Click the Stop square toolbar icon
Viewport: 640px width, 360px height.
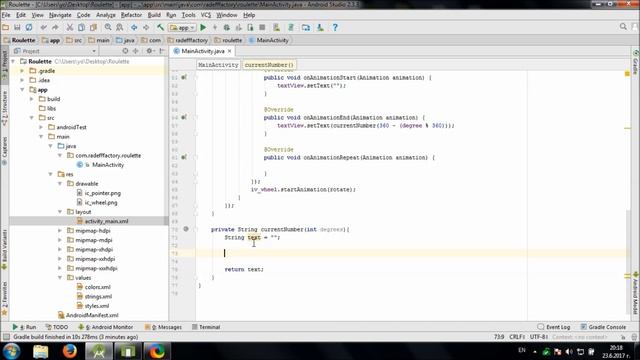pyautogui.click(x=262, y=27)
